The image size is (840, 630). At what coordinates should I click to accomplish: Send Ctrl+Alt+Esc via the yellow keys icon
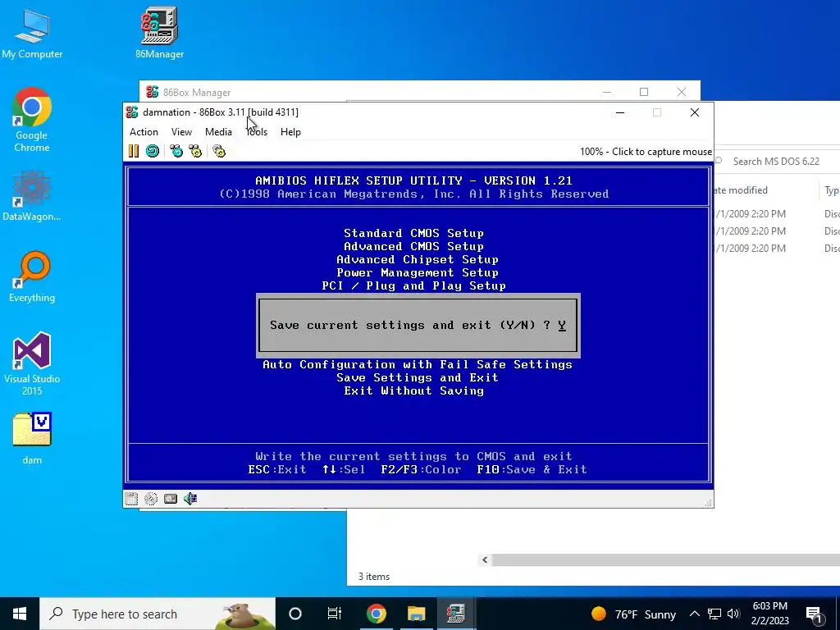195,151
